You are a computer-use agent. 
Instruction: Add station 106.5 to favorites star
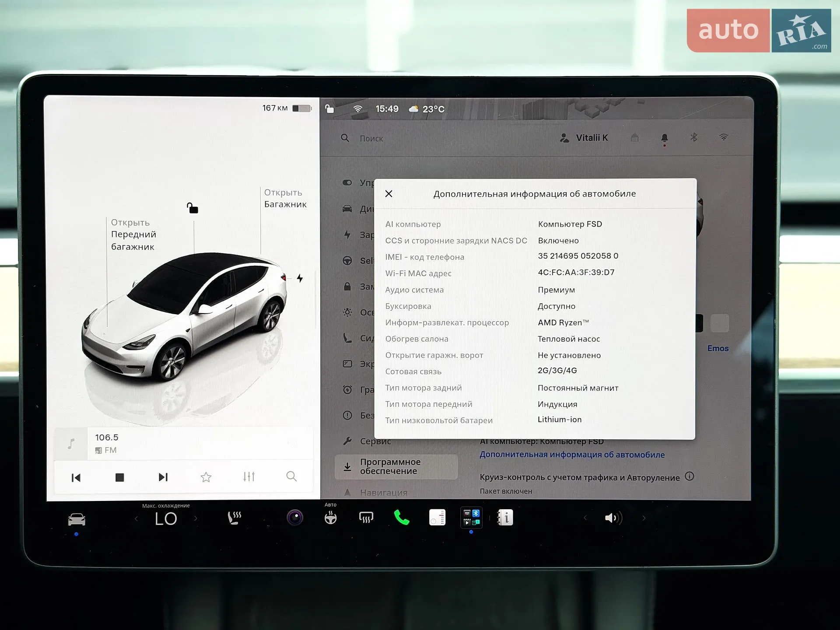point(206,477)
